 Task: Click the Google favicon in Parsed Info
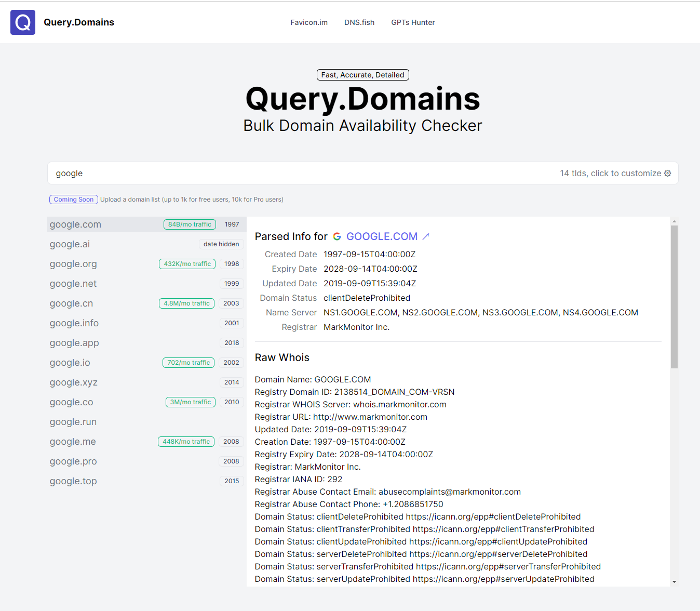337,236
